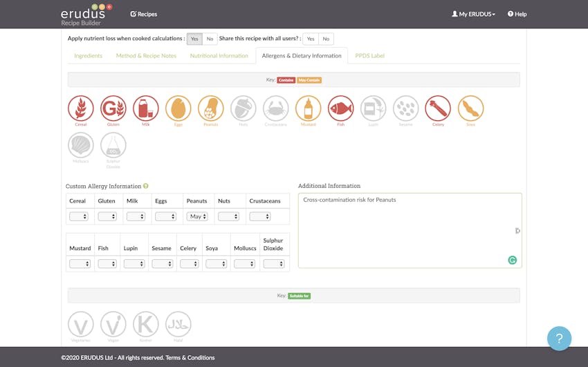
Task: Open the Nuts custom allergy dropdown
Action: tap(228, 216)
